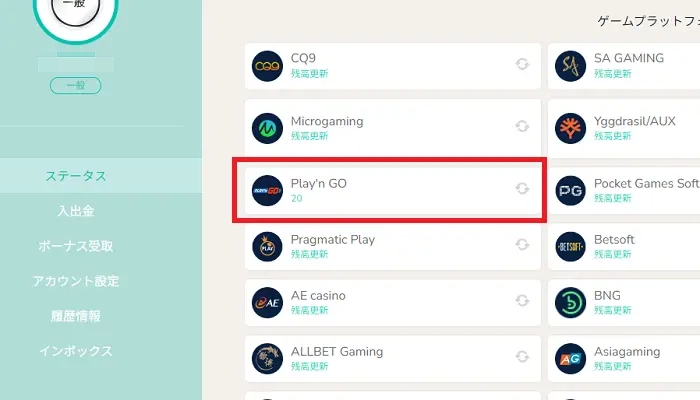Refresh the AE casino balance icon
Image resolution: width=700 pixels, height=400 pixels.
pyautogui.click(x=522, y=300)
